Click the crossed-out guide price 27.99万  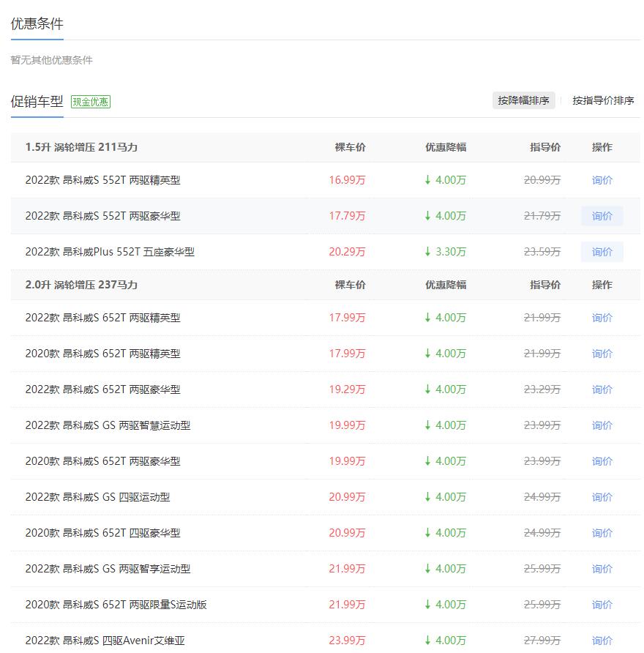(x=542, y=640)
